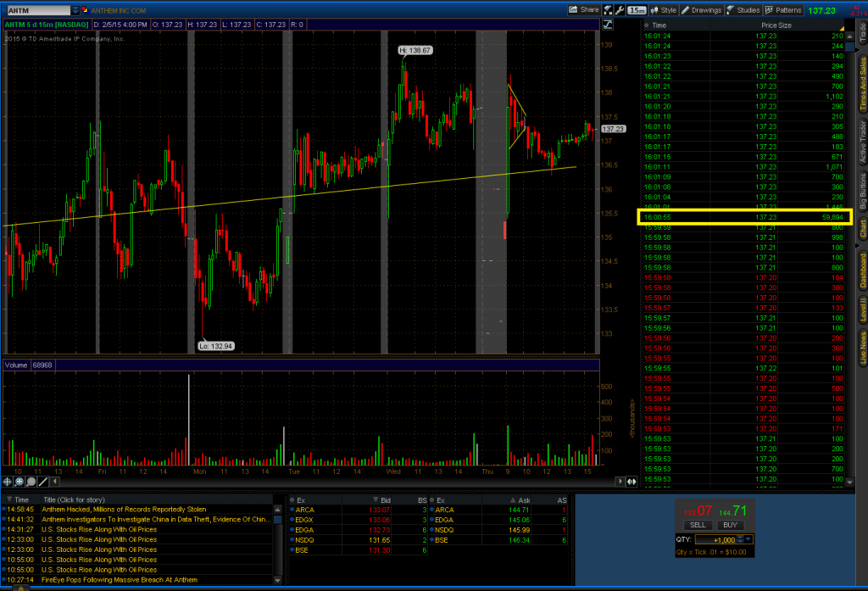Select the trendline drawing tool below the chart
Image resolution: width=868 pixels, height=591 pixels.
(x=43, y=482)
